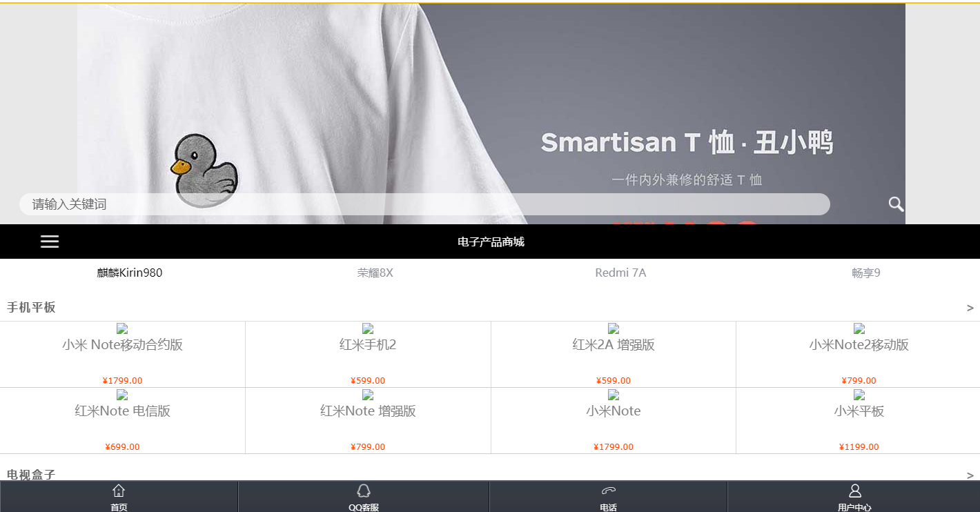Select the 麒麟Kirin980 tab
This screenshot has height=512, width=980.
130,273
